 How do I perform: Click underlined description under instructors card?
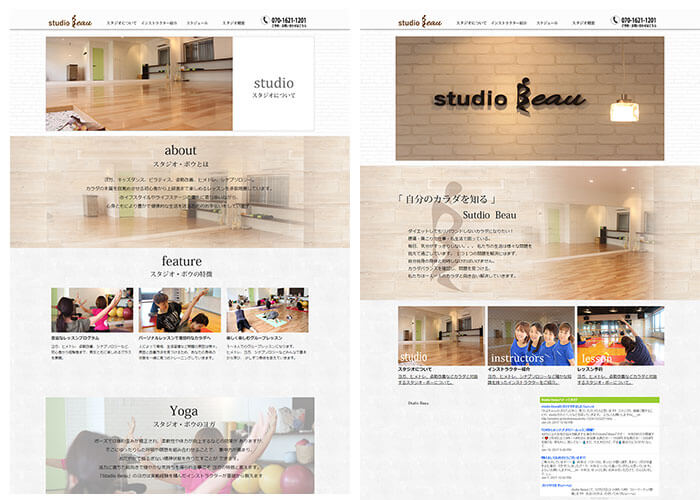529,379
